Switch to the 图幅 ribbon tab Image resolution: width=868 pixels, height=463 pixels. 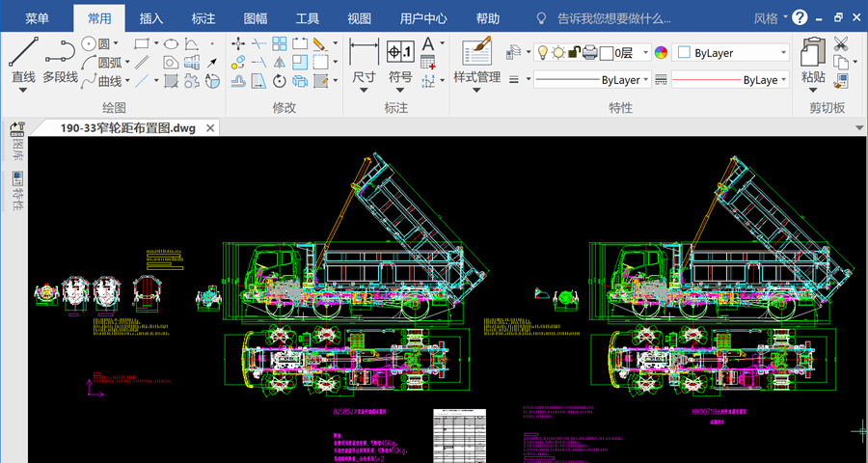pyautogui.click(x=256, y=18)
